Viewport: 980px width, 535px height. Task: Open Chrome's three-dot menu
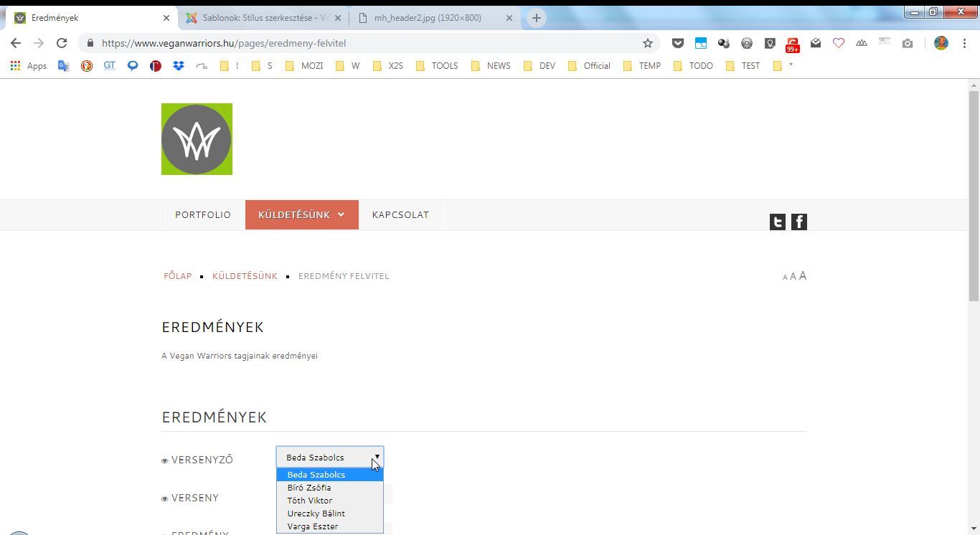pyautogui.click(x=964, y=43)
